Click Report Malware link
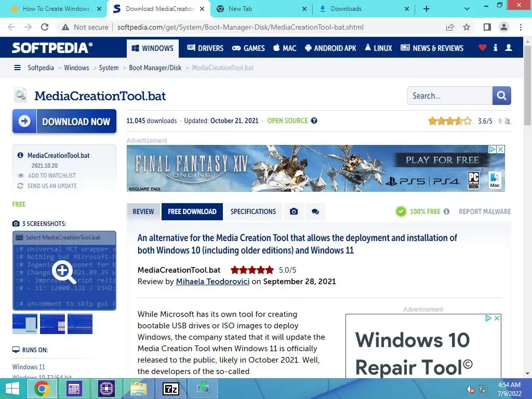The image size is (532, 399). [485, 212]
